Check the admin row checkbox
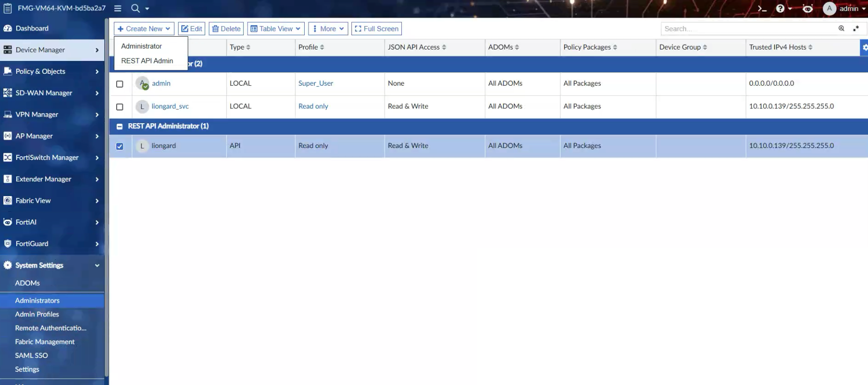The width and height of the screenshot is (868, 385). [120, 84]
